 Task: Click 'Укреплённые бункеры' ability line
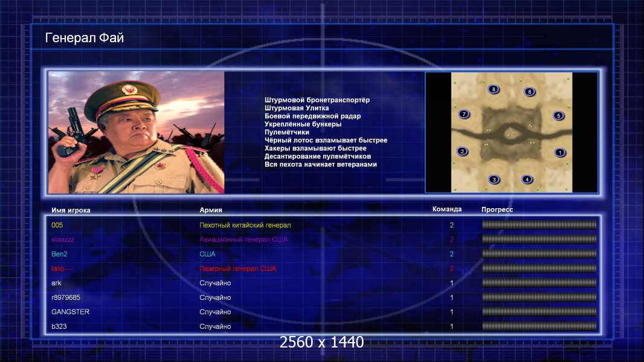[x=303, y=124]
